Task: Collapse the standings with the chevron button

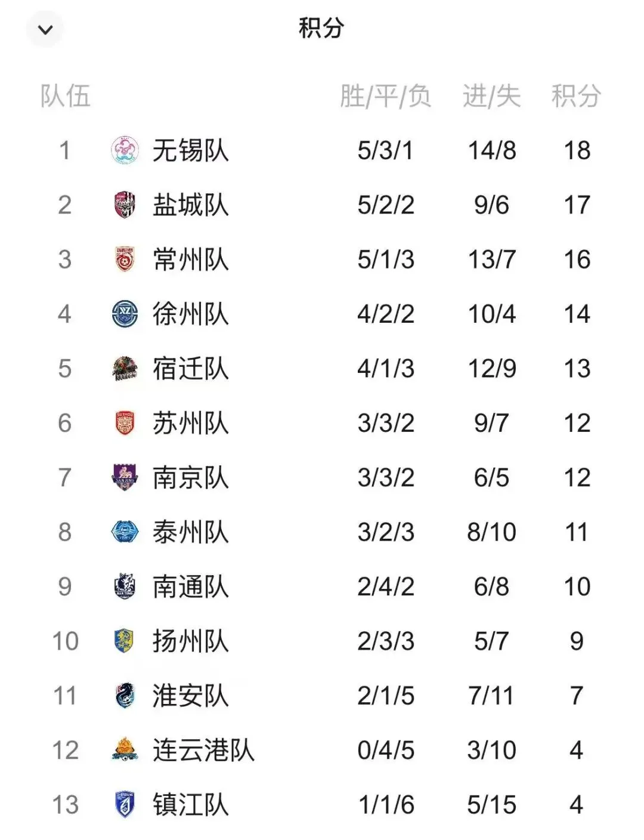Action: 45,29
